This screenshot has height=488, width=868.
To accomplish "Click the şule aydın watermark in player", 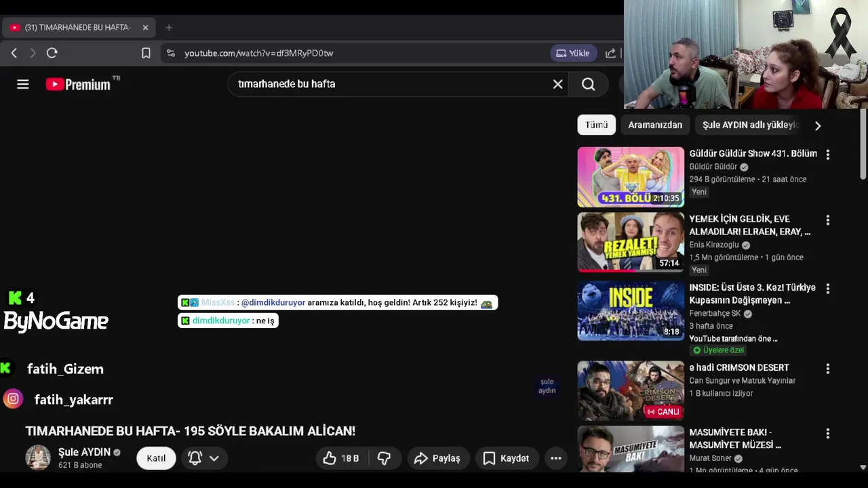I will pyautogui.click(x=547, y=386).
